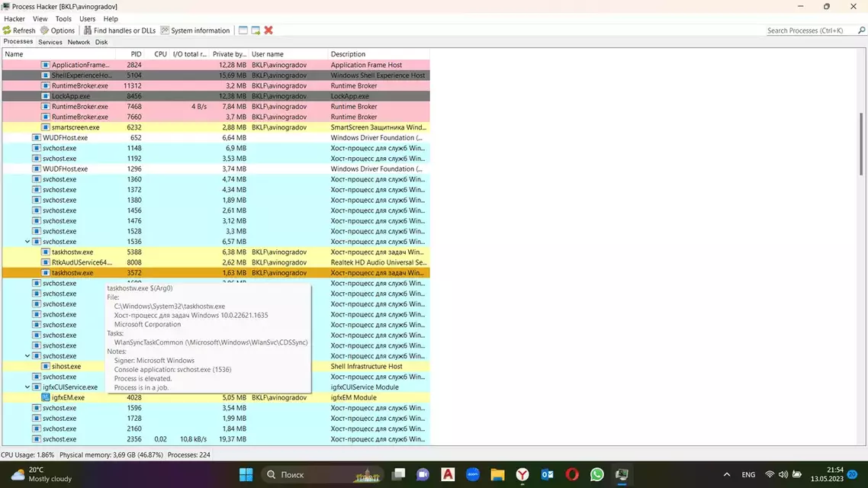Screen dimensions: 868x488
Task: Open the Windows Start menu
Action: point(246,475)
